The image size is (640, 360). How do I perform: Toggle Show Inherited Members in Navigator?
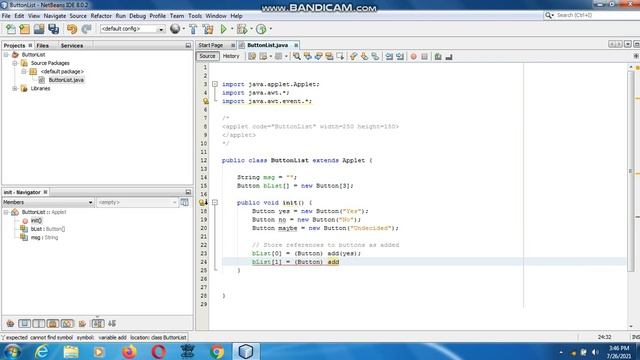(x=10, y=324)
